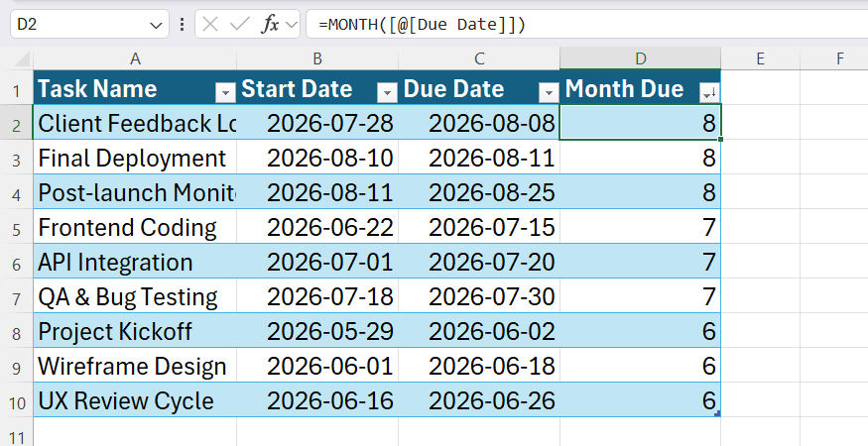Click start date 2026-07-01
This screenshot has width=868, height=446.
[317, 262]
